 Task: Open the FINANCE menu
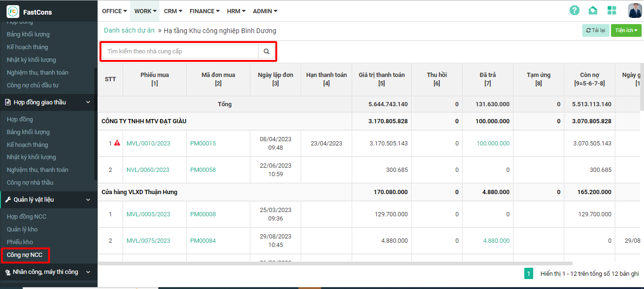pyautogui.click(x=205, y=11)
